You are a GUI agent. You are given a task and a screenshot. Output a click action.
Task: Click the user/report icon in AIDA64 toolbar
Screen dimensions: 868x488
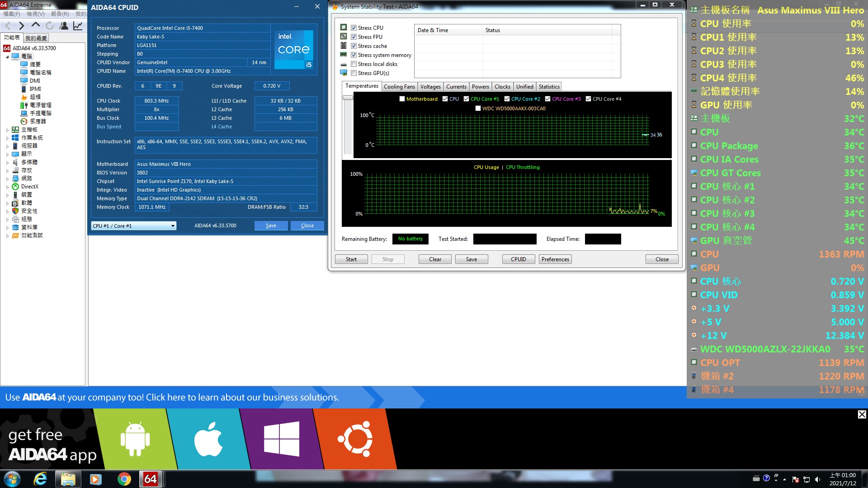pyautogui.click(x=64, y=26)
